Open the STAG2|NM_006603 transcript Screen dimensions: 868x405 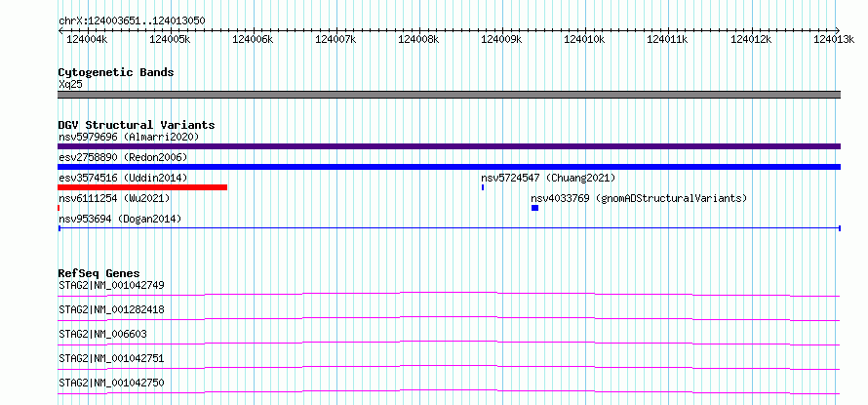102,334
